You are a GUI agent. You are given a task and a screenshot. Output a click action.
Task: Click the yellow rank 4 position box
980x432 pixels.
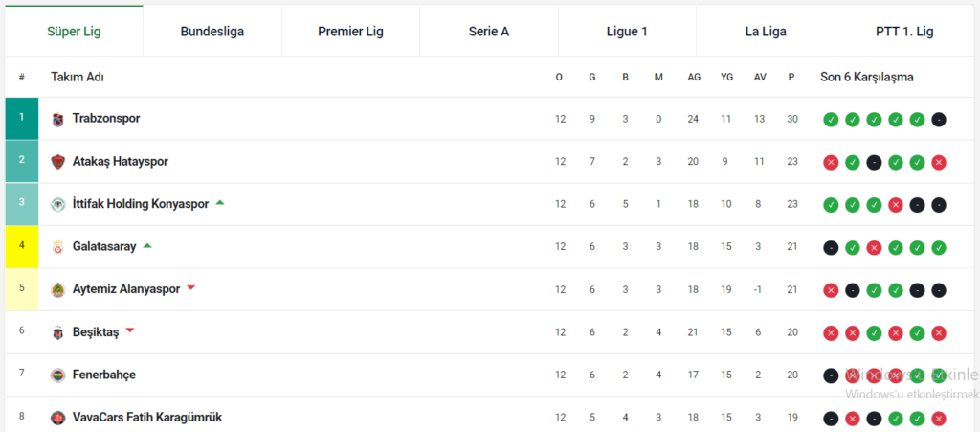(x=22, y=247)
